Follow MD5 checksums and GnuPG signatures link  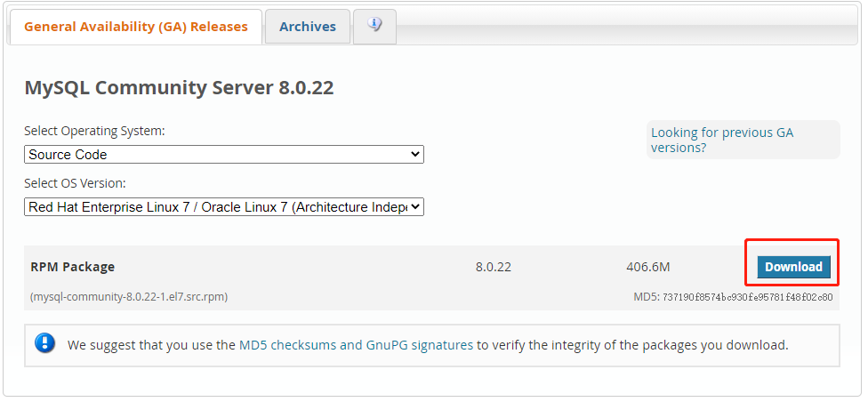pos(356,345)
